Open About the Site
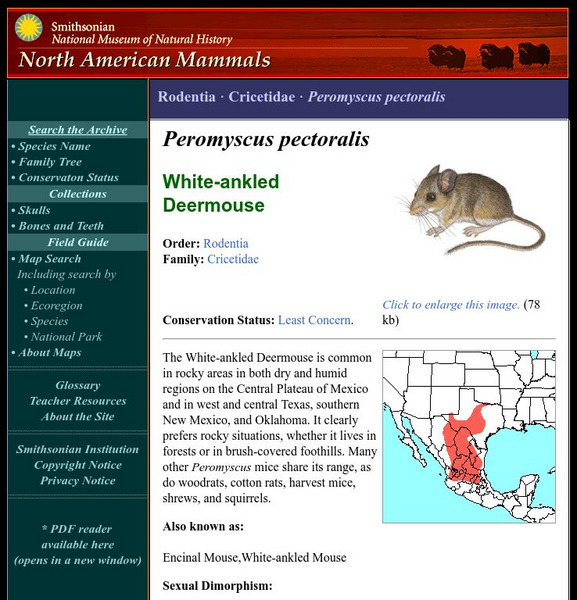Image resolution: width=577 pixels, height=600 pixels. (78, 417)
